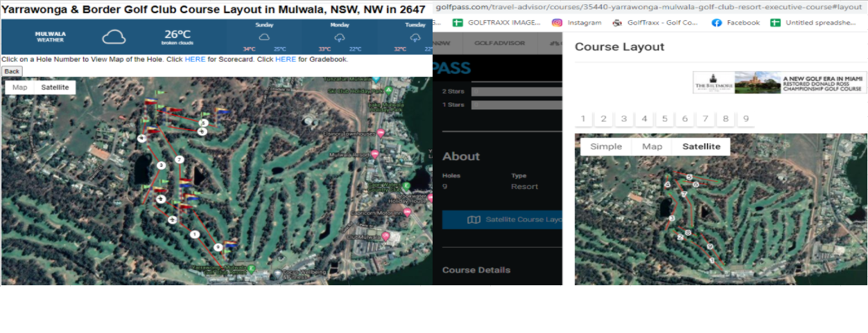Click hole 4 marker on left map
The height and width of the screenshot is (333, 868).
click(141, 138)
